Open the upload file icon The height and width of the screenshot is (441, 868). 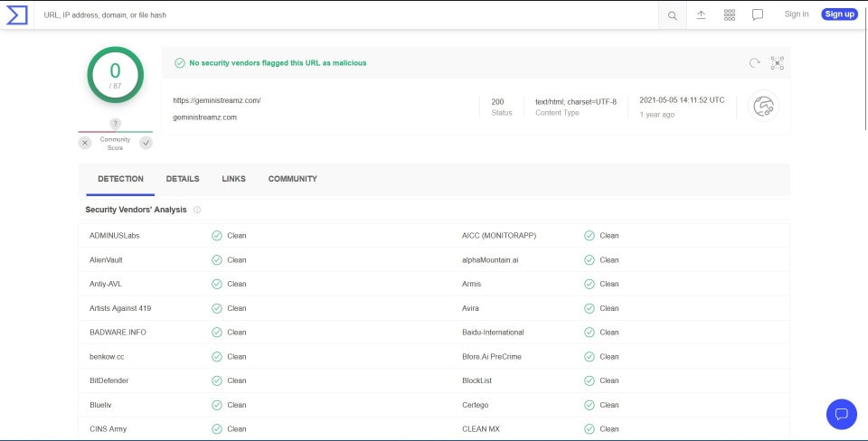coord(701,15)
